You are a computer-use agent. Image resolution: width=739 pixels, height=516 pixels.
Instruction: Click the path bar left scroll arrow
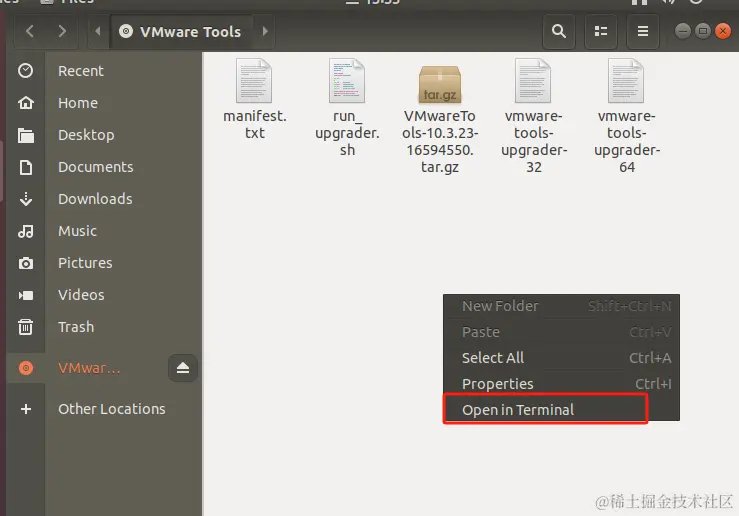[98, 32]
